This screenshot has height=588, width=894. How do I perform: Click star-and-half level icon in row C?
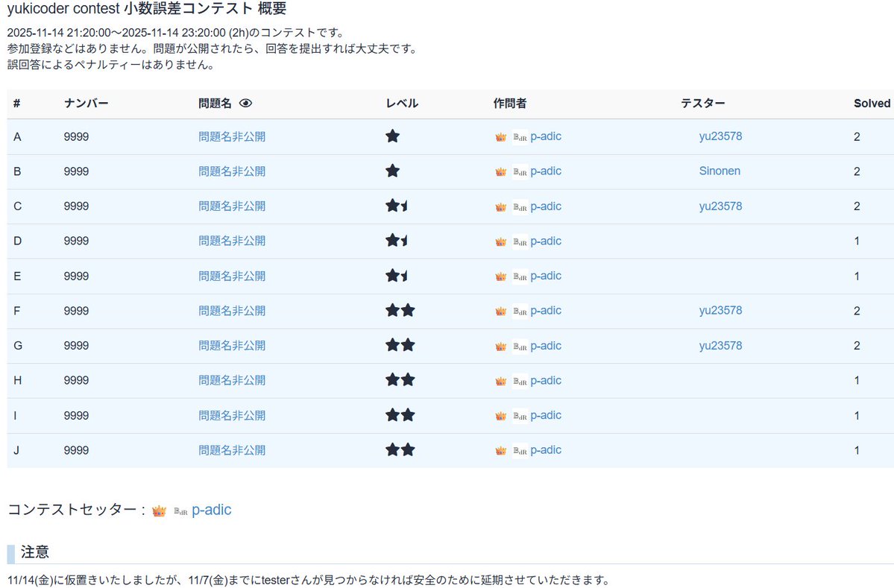coord(397,206)
